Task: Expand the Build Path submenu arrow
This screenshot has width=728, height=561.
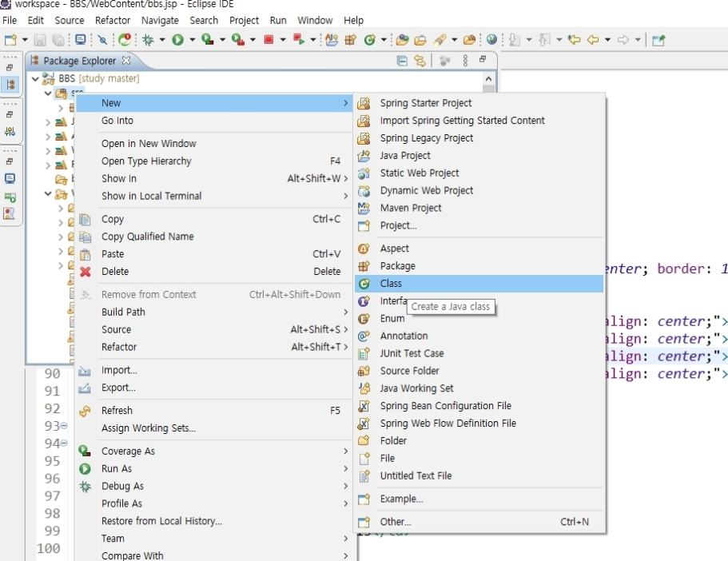Action: coord(345,312)
